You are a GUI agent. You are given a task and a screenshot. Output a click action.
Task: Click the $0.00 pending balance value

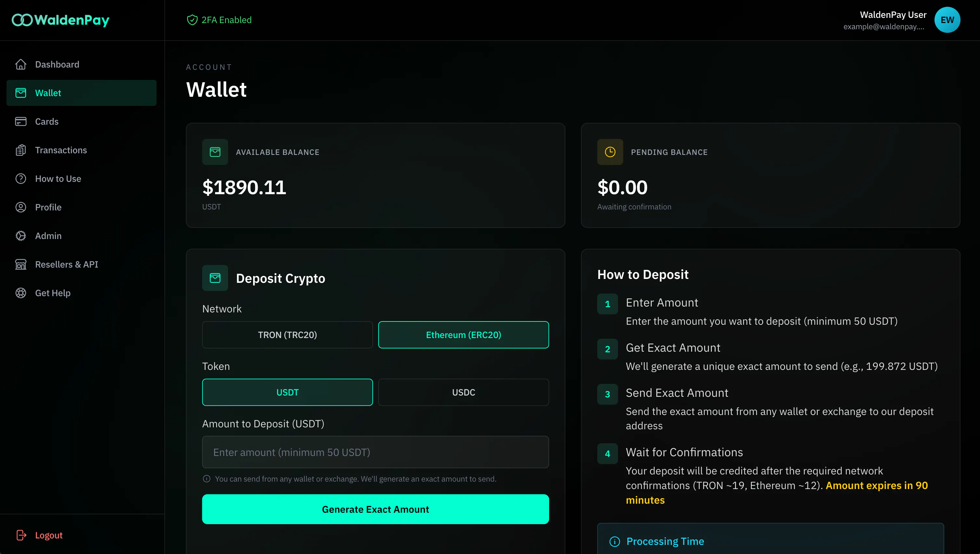coord(622,187)
